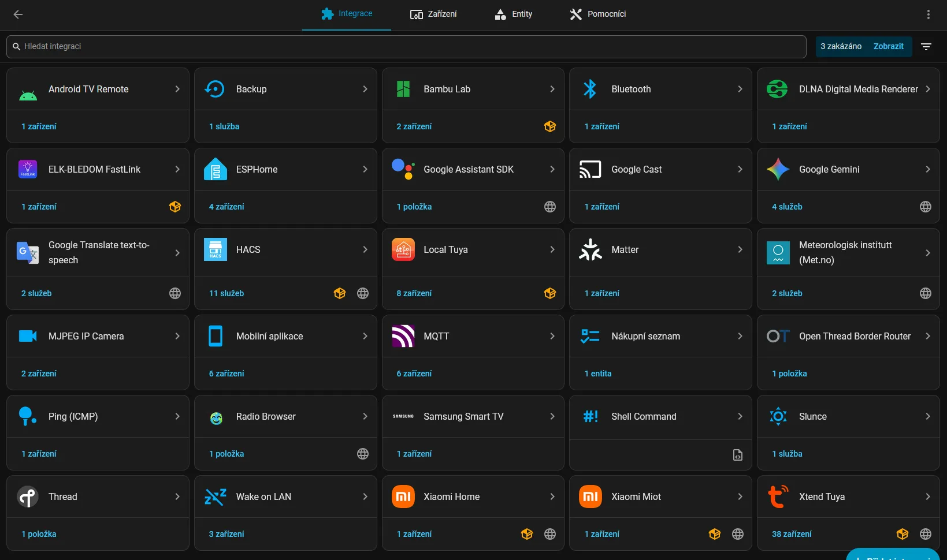Click the Local Tuya integration icon
The height and width of the screenshot is (560, 947).
[x=403, y=249]
